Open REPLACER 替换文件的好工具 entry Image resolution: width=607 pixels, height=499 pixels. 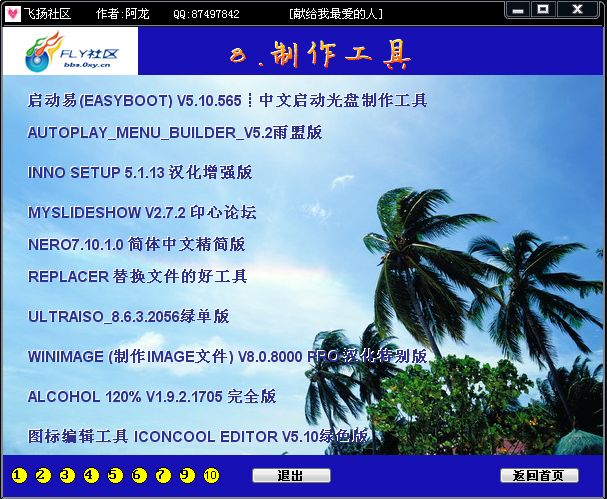[137, 276]
